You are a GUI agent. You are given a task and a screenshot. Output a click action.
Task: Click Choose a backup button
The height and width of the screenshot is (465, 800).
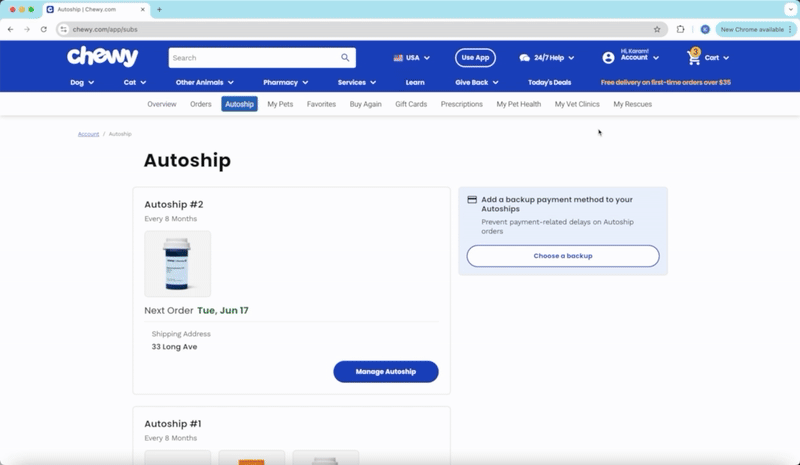[x=563, y=256]
